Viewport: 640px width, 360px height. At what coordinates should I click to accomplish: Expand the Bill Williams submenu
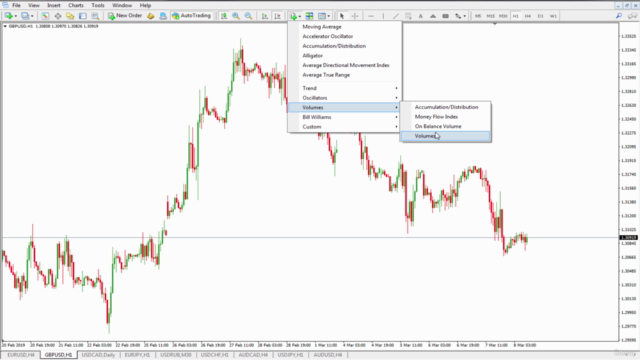344,117
